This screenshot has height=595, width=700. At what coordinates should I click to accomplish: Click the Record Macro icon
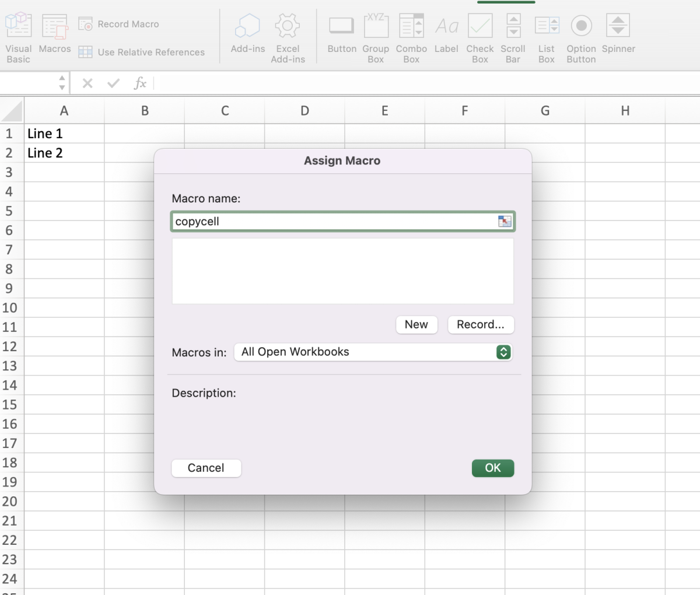(x=86, y=24)
